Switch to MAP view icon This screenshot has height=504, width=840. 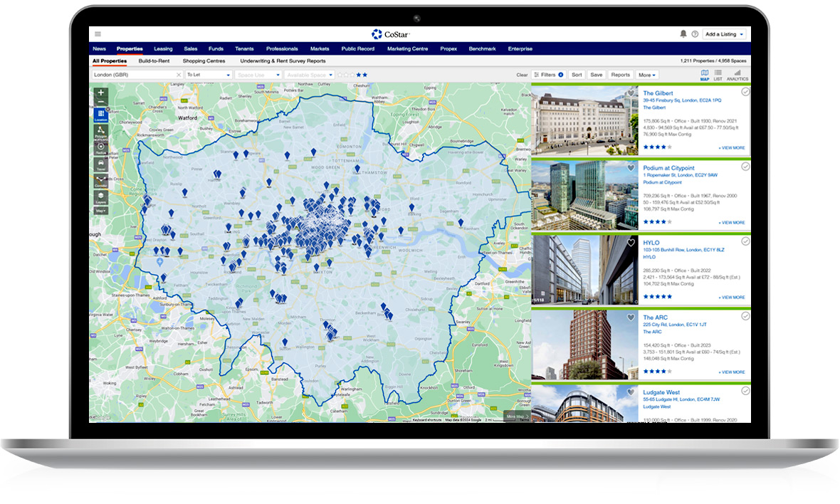705,75
